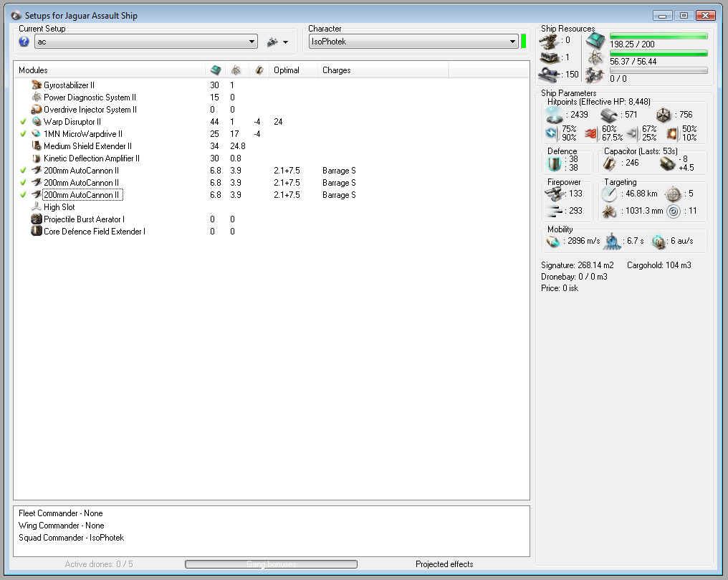Image resolution: width=728 pixels, height=580 pixels.
Task: Close the Setups for Jaguar Assault Ship window
Action: click(x=706, y=15)
